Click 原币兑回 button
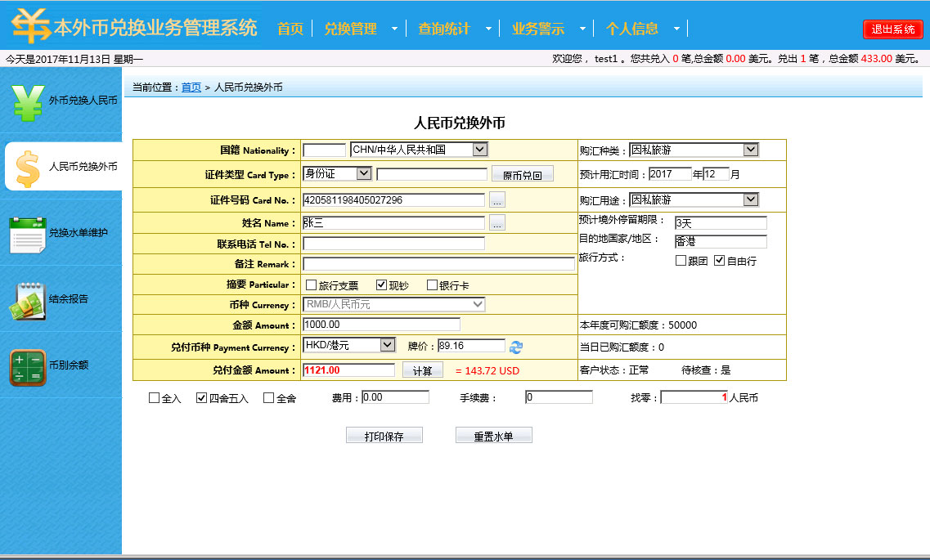930x560 pixels. click(x=523, y=174)
